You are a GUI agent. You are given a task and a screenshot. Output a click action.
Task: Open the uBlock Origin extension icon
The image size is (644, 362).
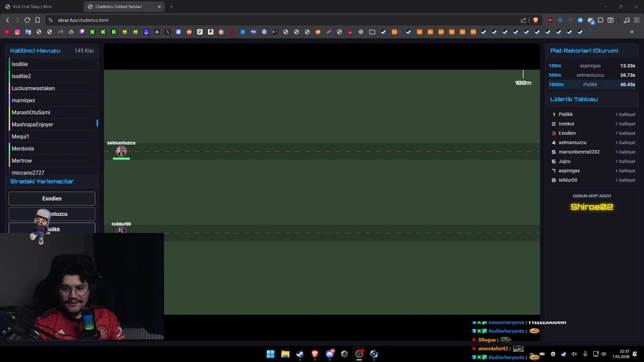(550, 20)
